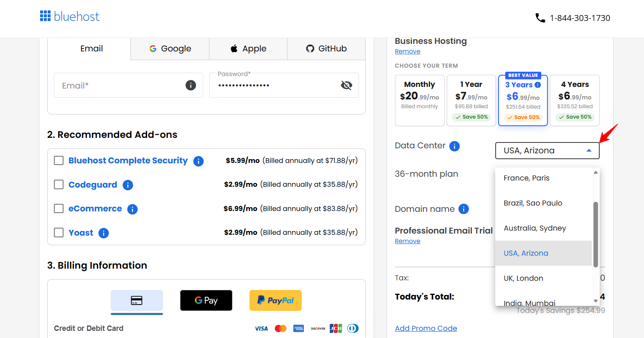Check the Bluehost Complete Security add-on
Screen dimensions: 644x338
click(x=59, y=160)
